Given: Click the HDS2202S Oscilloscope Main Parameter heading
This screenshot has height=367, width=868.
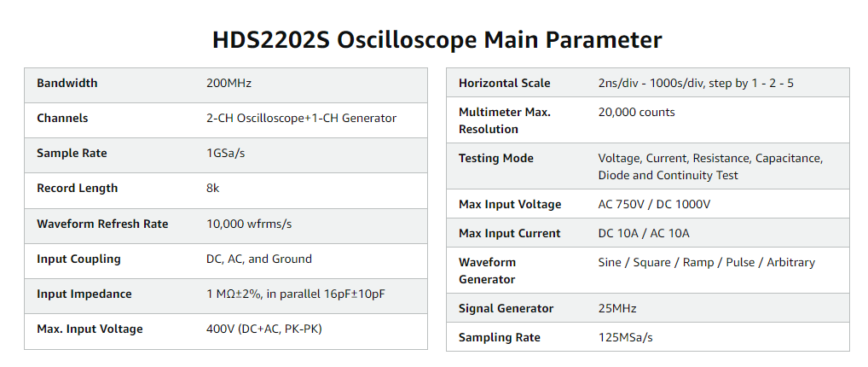Looking at the screenshot, I should (x=437, y=40).
